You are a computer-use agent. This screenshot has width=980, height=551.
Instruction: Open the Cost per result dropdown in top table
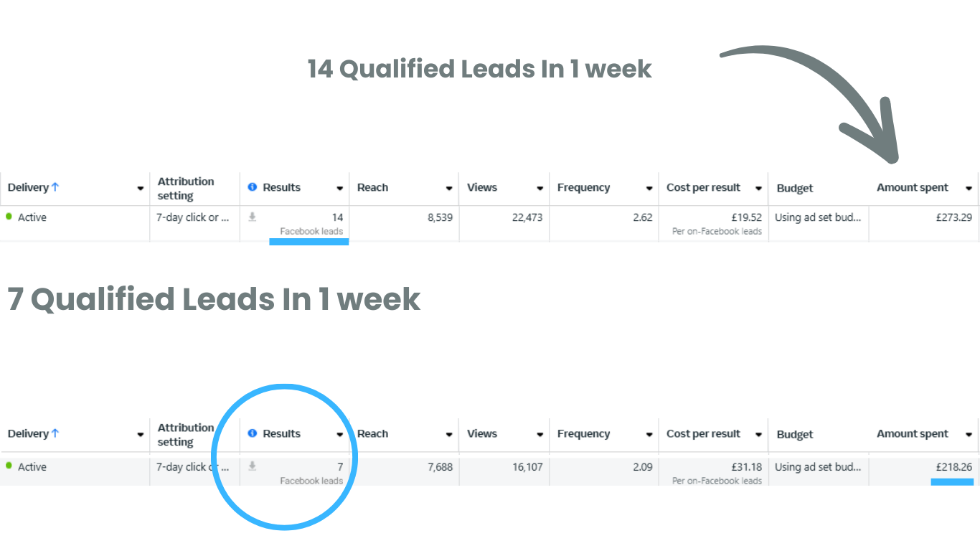click(x=758, y=189)
